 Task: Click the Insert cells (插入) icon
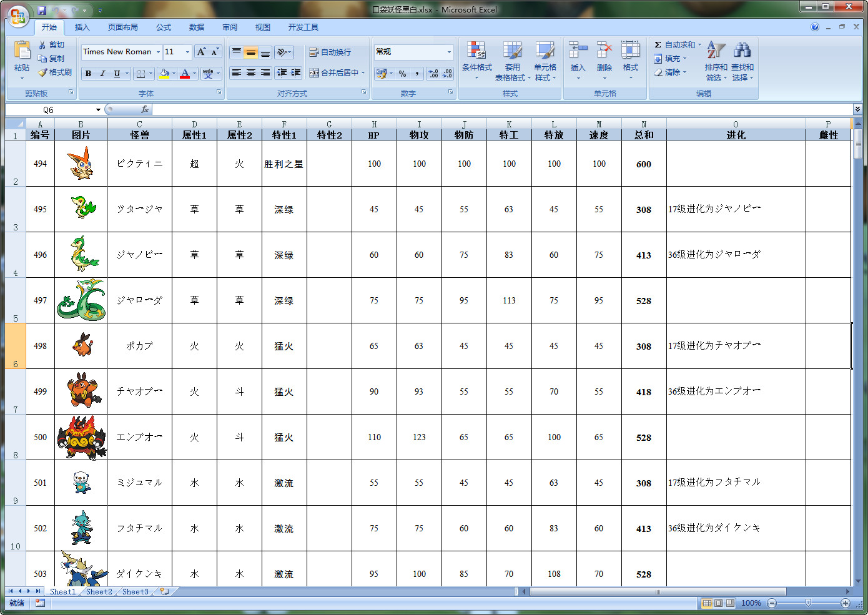pyautogui.click(x=578, y=51)
